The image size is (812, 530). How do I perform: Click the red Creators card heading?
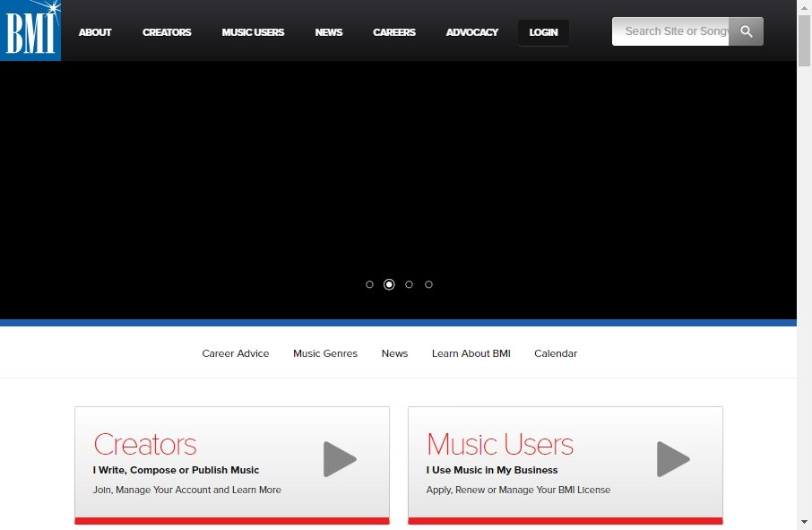(145, 444)
